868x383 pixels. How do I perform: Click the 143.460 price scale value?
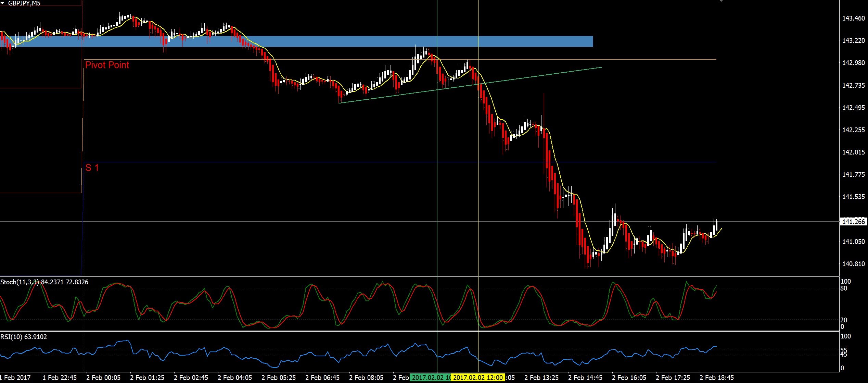point(853,18)
